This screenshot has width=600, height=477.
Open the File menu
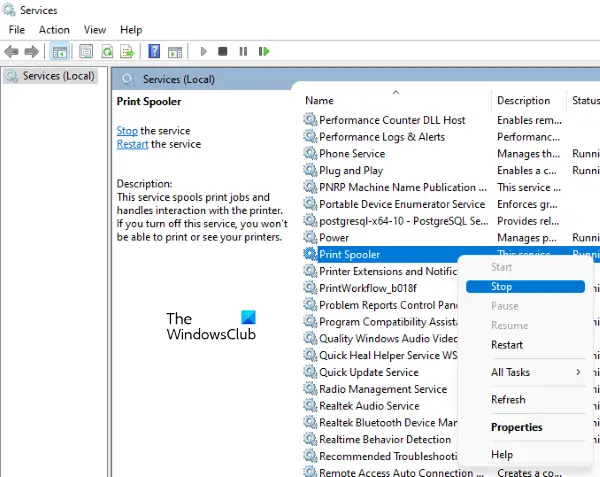click(17, 30)
